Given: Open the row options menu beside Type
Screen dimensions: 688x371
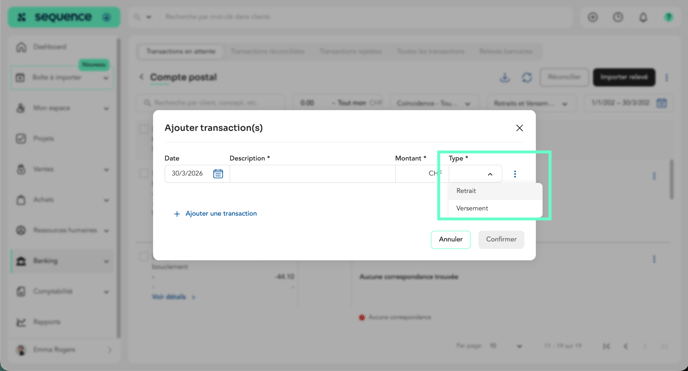Looking at the screenshot, I should click(x=515, y=174).
